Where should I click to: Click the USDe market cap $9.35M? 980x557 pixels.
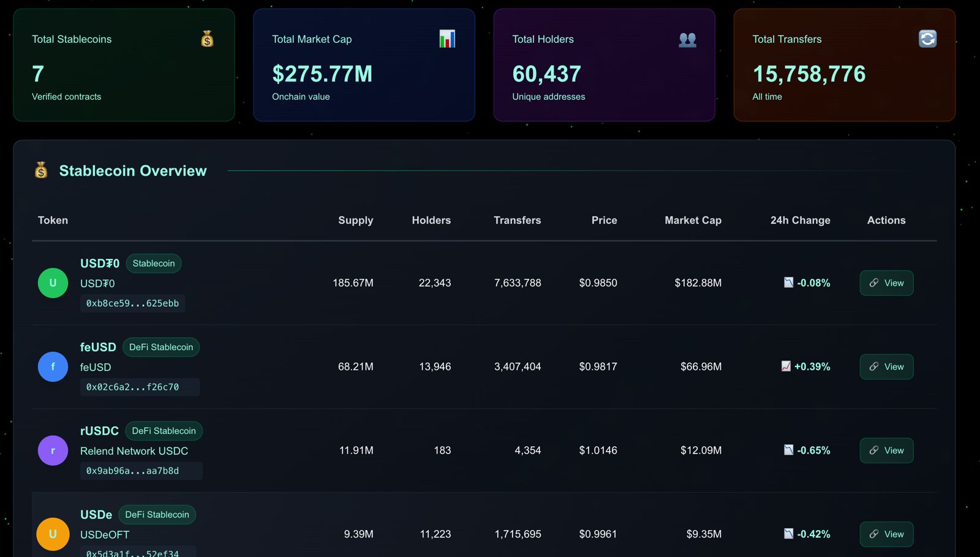point(704,534)
